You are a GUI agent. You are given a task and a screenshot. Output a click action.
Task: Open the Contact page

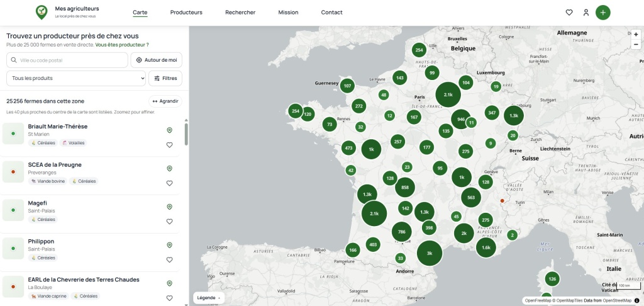pyautogui.click(x=332, y=13)
